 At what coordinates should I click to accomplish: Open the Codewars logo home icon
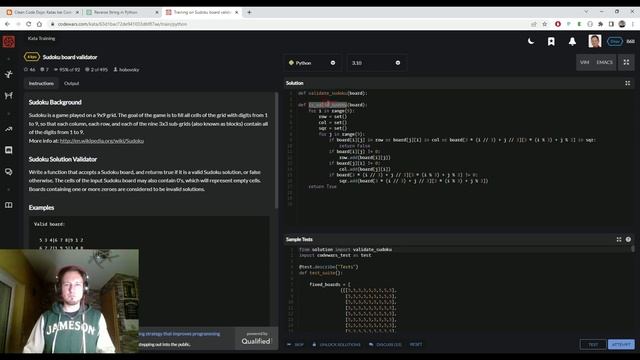click(x=9, y=42)
